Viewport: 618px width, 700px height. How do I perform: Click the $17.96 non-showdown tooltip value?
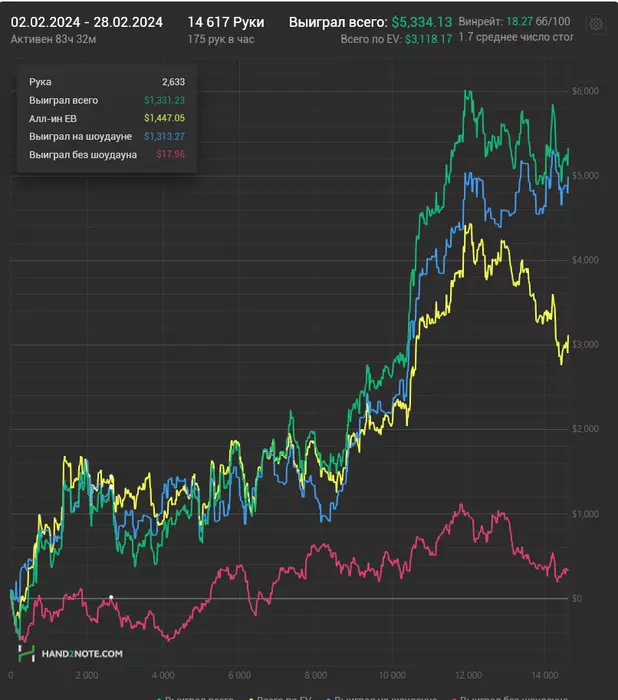pos(171,155)
